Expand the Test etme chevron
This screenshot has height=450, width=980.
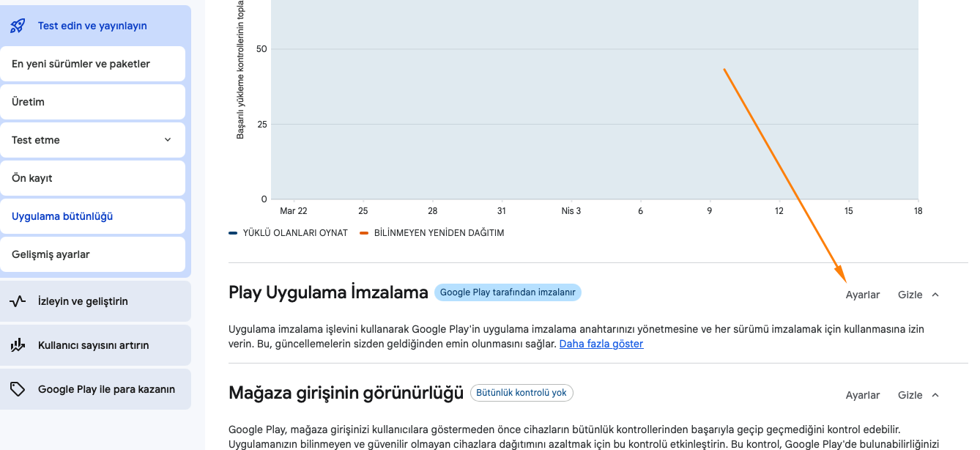tap(168, 140)
